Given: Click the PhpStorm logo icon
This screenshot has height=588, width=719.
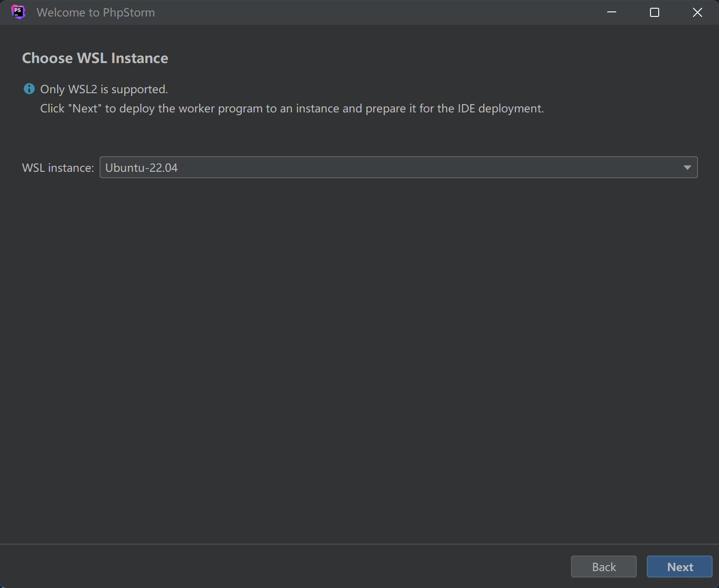Looking at the screenshot, I should coord(18,12).
